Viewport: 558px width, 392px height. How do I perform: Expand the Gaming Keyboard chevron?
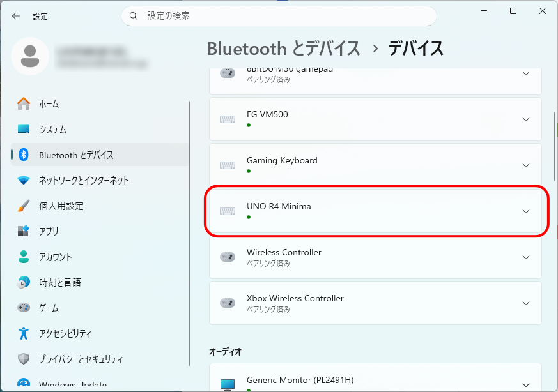click(526, 165)
